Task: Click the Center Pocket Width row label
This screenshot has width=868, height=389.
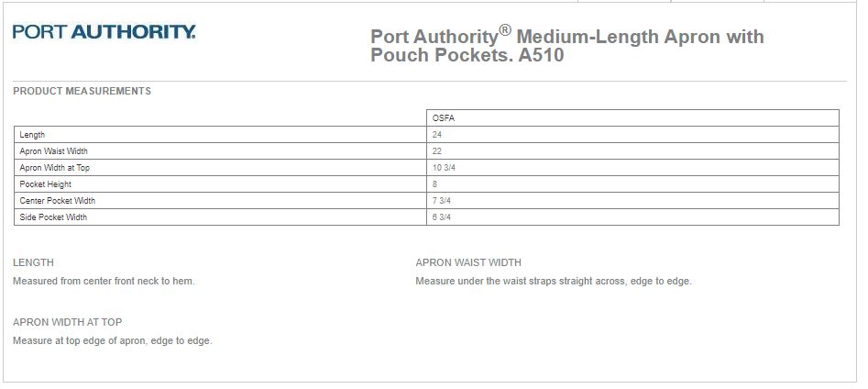Action: coord(57,201)
